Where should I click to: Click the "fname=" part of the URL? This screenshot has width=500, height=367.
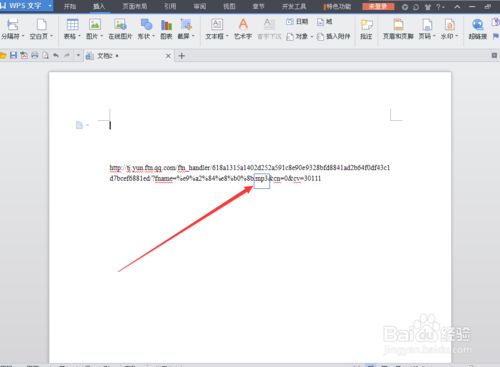pos(165,179)
